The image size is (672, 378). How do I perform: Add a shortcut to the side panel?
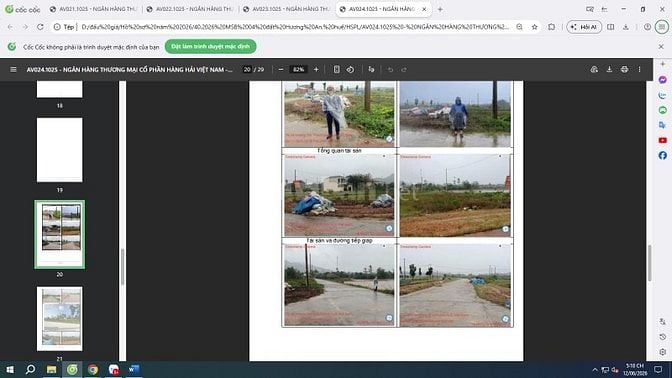[663, 64]
